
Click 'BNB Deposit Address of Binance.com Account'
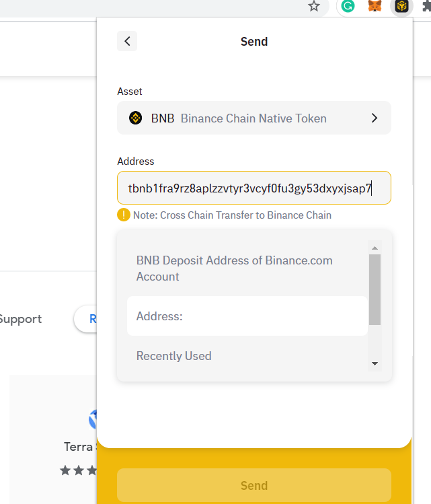pos(235,268)
